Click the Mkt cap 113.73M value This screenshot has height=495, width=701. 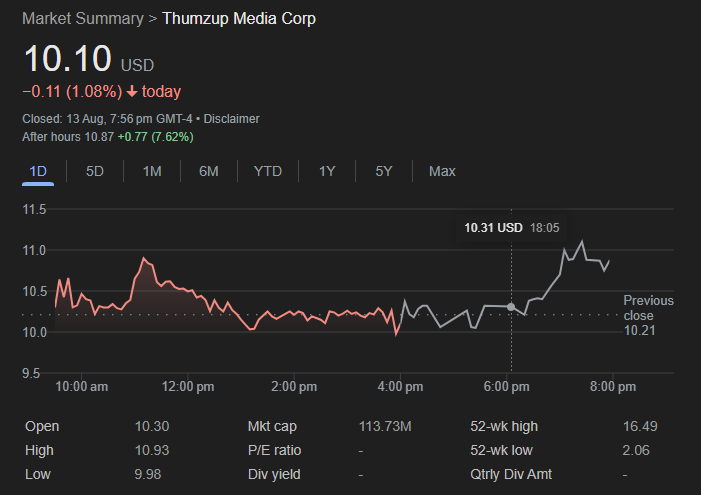385,426
